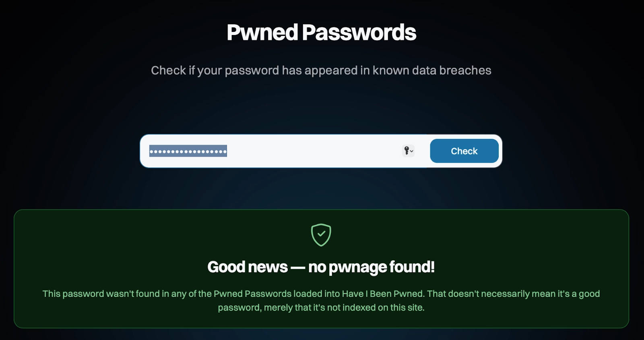The image size is (644, 340).
Task: Click the Pwned Passwords page heading
Action: [x=321, y=32]
